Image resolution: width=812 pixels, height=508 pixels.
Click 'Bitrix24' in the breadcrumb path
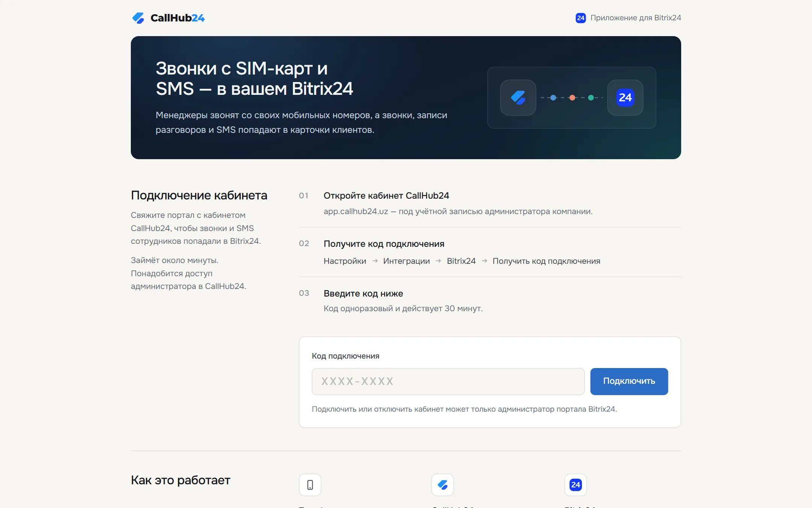[461, 261]
